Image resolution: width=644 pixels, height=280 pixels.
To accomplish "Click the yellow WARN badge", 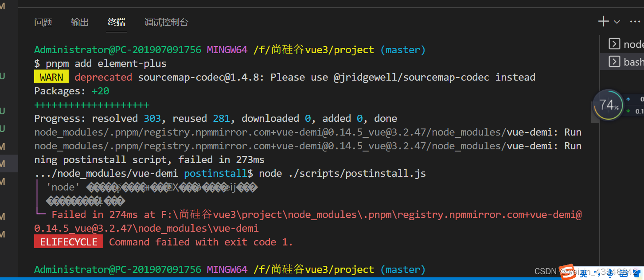I will coord(51,77).
